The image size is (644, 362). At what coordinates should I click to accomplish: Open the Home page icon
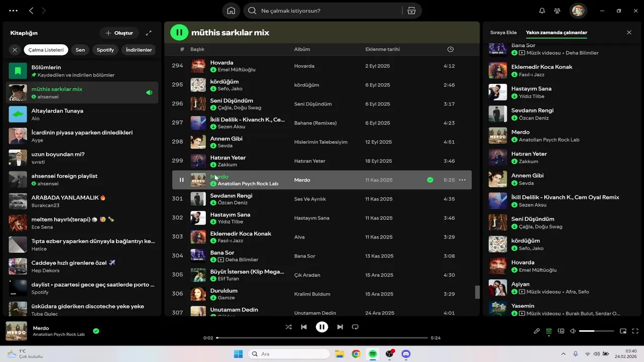(231, 11)
